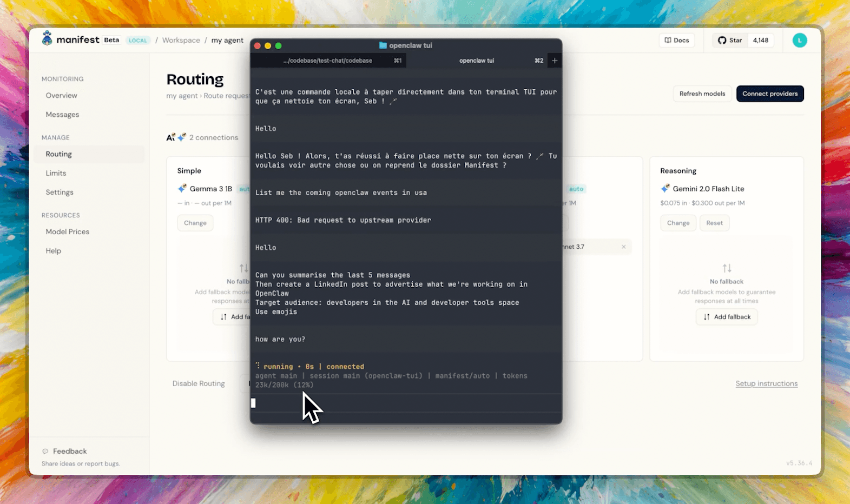Screen dimensions: 850x504
Task: Click Connect providers button
Action: [x=770, y=94]
